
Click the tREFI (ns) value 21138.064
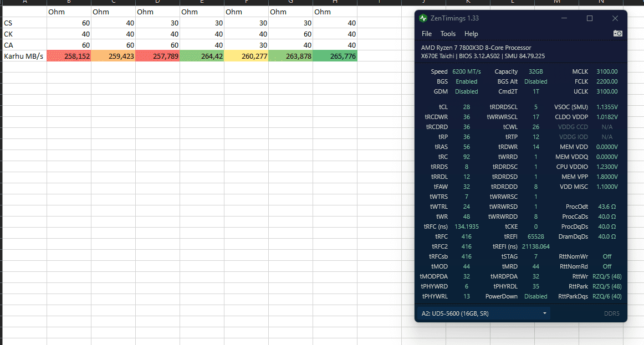535,246
